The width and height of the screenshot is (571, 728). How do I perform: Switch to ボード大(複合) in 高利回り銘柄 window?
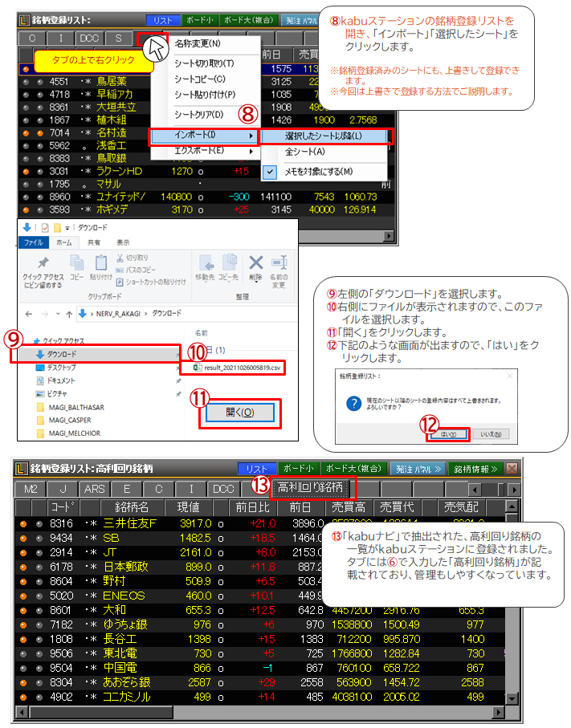click(353, 469)
